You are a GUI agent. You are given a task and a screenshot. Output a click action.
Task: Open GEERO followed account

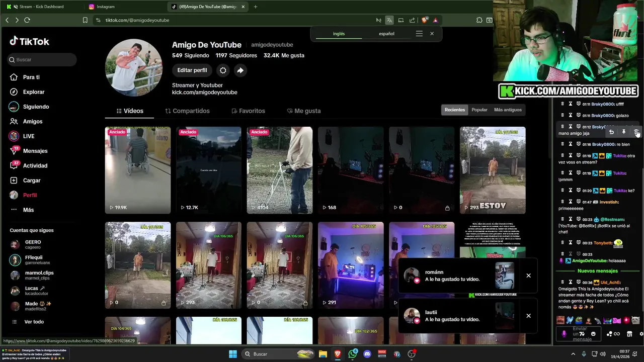(x=33, y=244)
